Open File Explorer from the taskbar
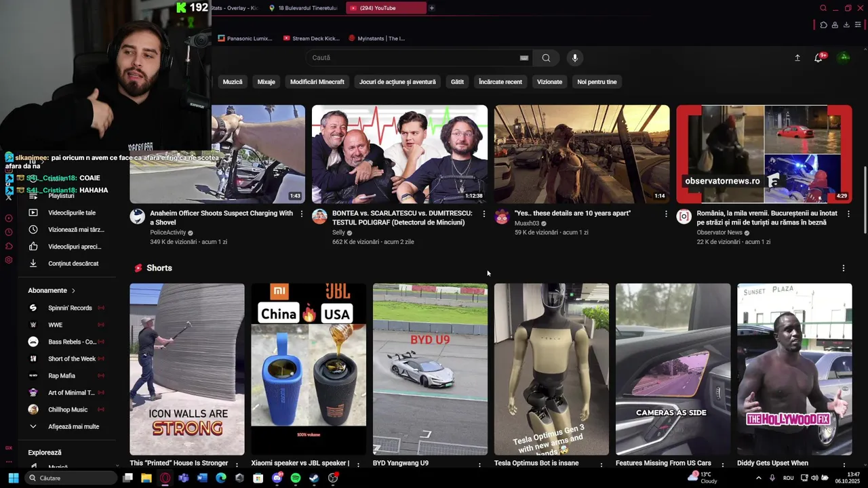This screenshot has width=868, height=488. [146, 478]
